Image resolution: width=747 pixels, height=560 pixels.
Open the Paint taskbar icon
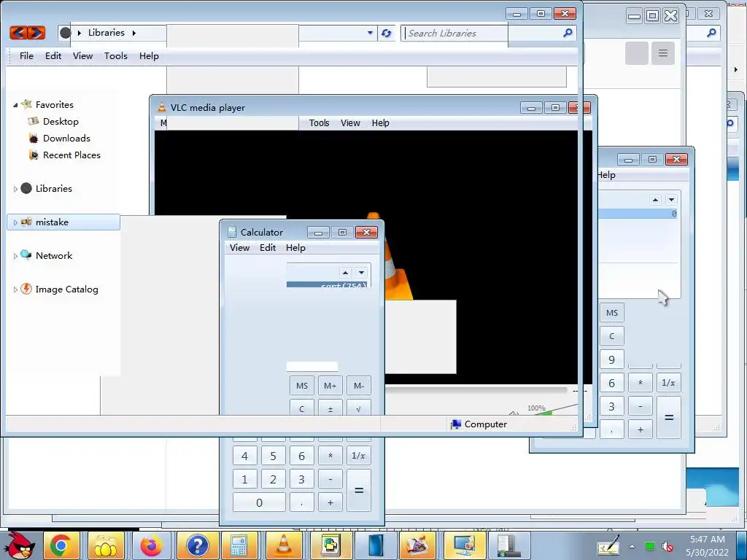click(417, 545)
